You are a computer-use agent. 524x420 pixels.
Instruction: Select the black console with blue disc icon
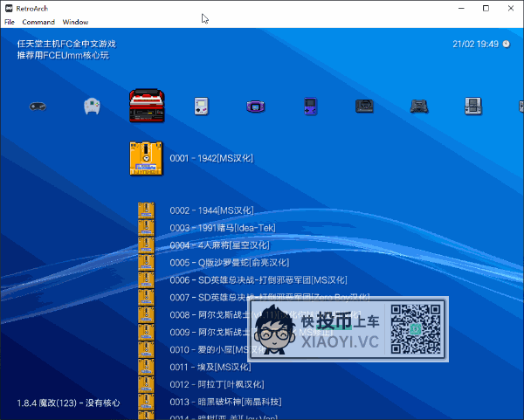(x=365, y=107)
